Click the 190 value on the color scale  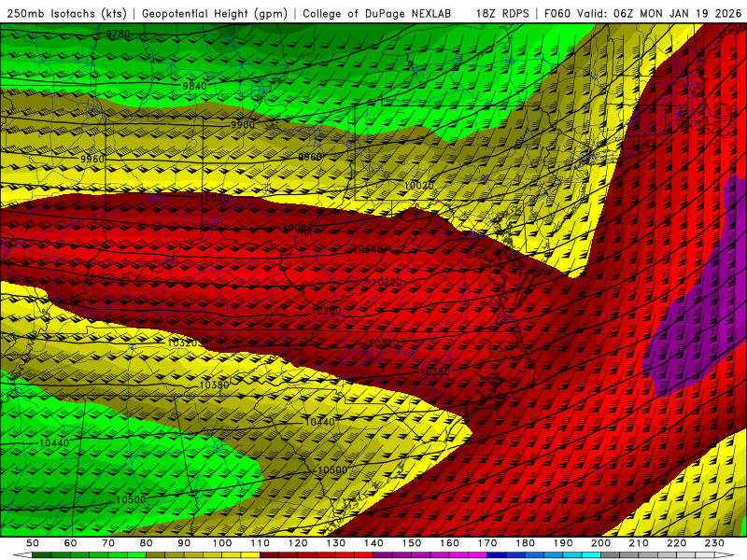pos(563,543)
